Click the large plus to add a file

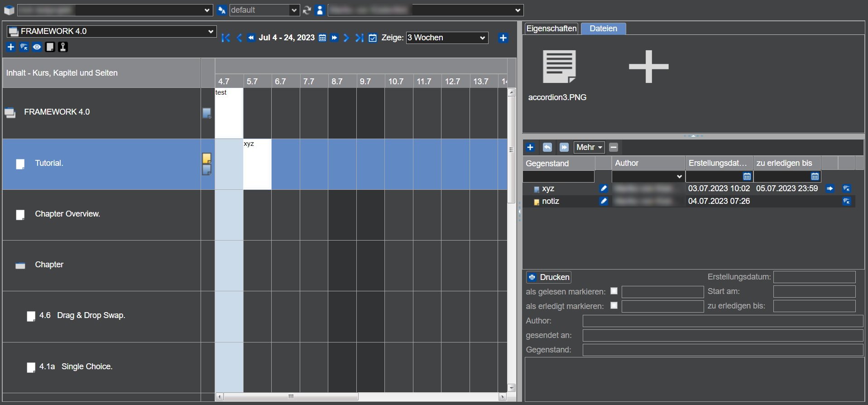click(x=648, y=67)
